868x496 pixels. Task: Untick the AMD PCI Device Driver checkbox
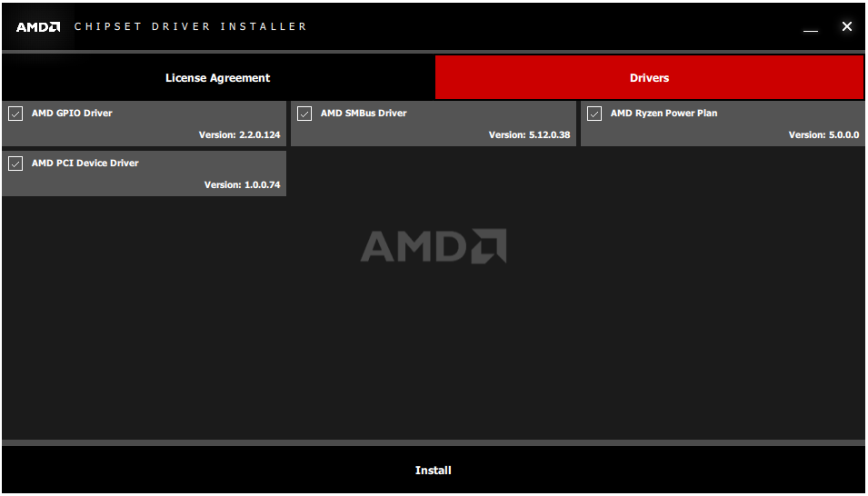tap(15, 164)
